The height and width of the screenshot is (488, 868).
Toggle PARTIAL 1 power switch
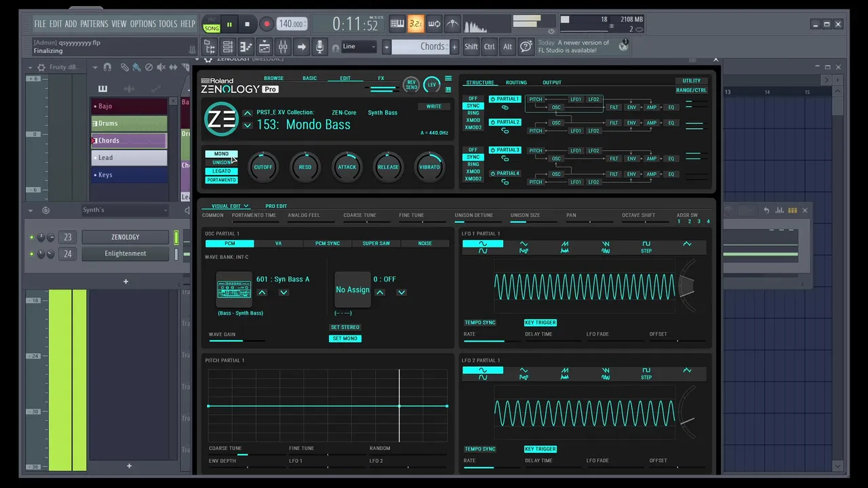pos(493,99)
